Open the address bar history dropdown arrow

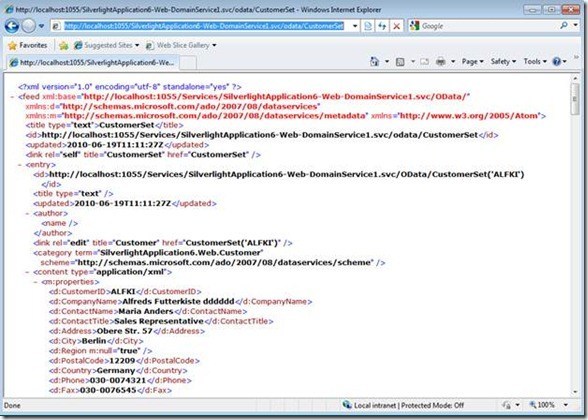[355, 26]
